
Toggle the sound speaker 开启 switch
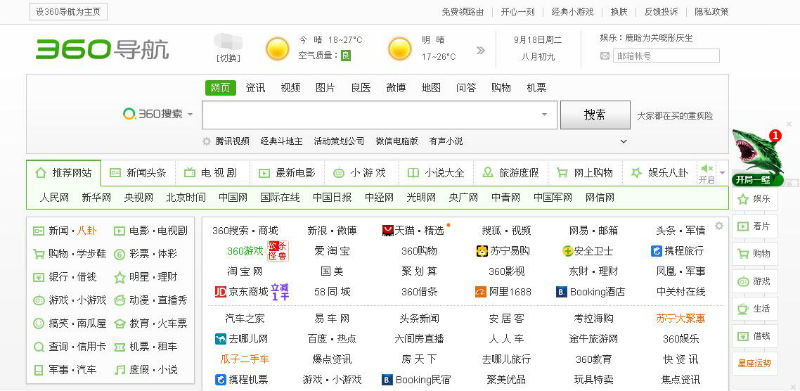(707, 173)
